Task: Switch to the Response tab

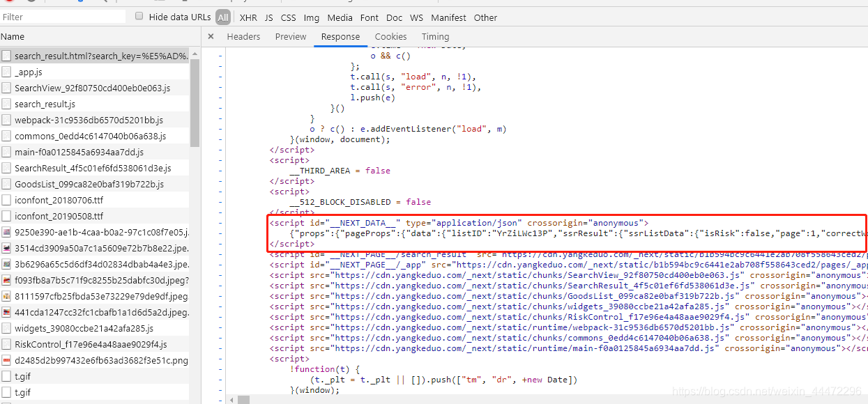Action: [340, 37]
